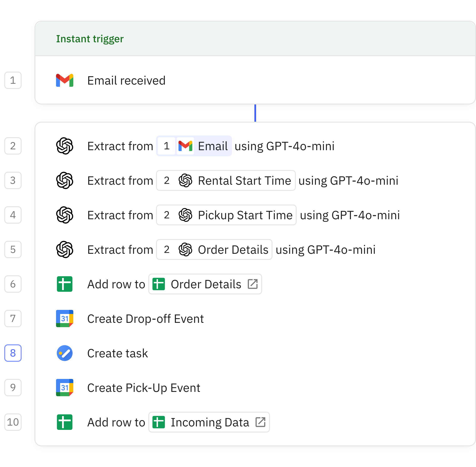This screenshot has height=467, width=476.
Task: Select the highlighted step 8 badge
Action: pos(13,353)
